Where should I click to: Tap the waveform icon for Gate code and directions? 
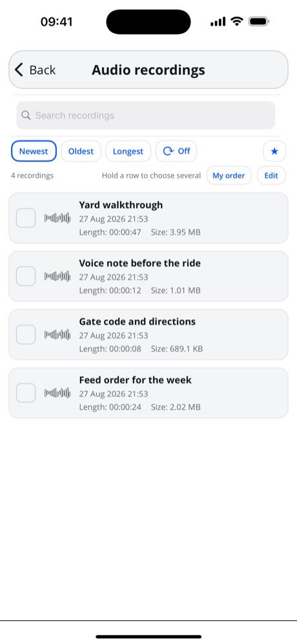coord(57,335)
